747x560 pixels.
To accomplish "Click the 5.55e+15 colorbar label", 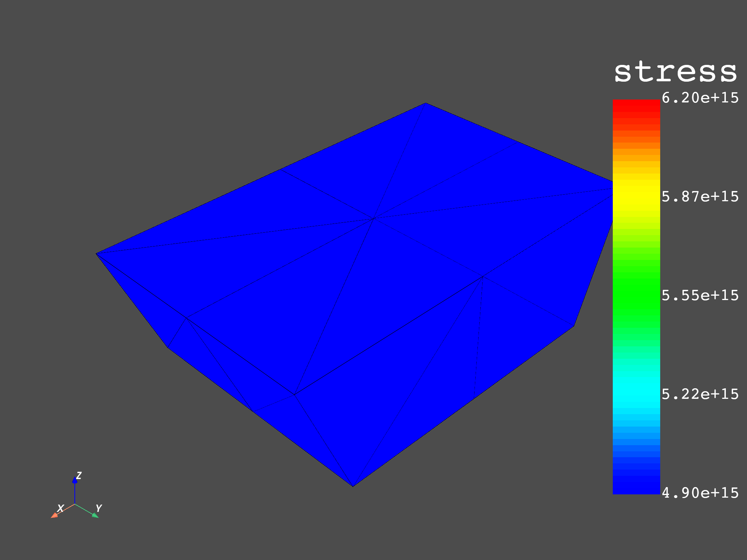I will click(x=700, y=295).
